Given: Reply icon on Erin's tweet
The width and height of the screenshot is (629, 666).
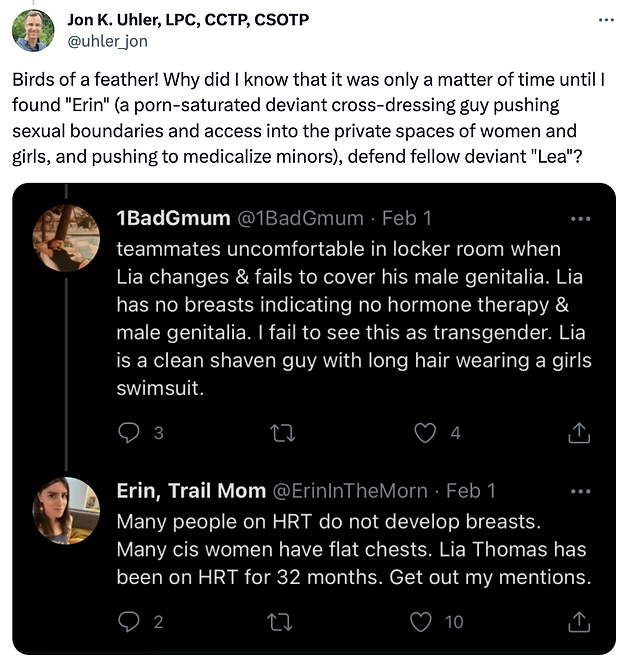Looking at the screenshot, I should pyautogui.click(x=129, y=621).
